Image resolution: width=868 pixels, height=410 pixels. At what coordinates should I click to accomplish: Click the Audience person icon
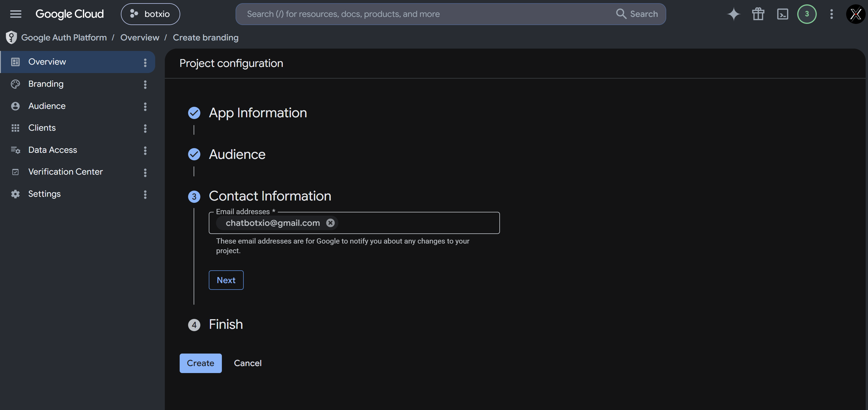[x=15, y=106]
